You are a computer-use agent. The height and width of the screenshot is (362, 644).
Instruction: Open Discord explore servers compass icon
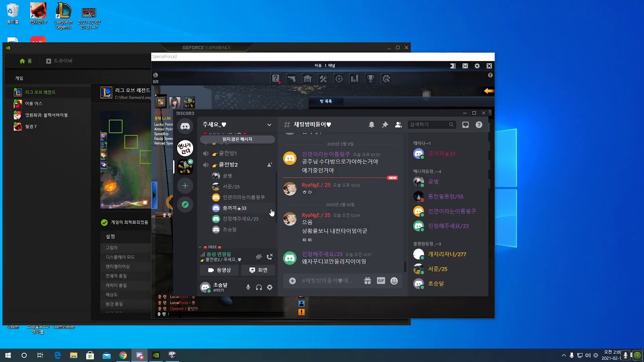pos(185,205)
